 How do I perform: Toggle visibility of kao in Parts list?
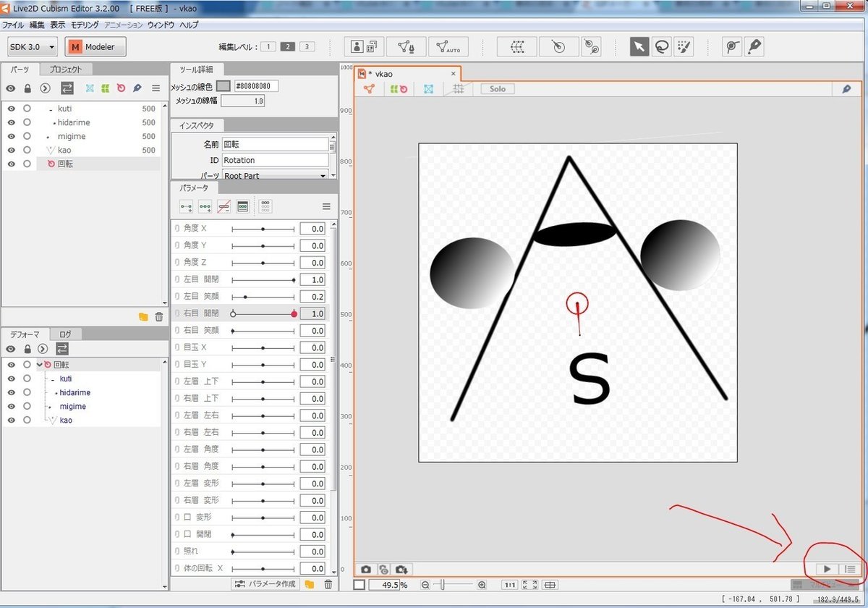[x=12, y=150]
